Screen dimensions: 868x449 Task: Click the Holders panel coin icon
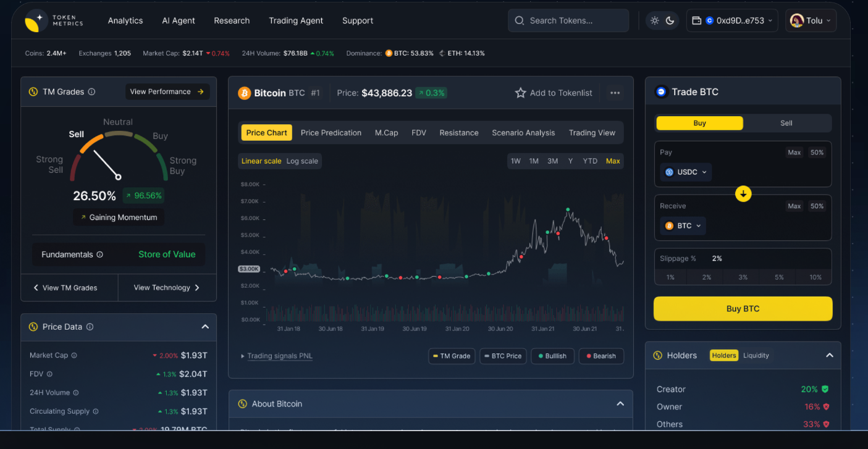(657, 355)
